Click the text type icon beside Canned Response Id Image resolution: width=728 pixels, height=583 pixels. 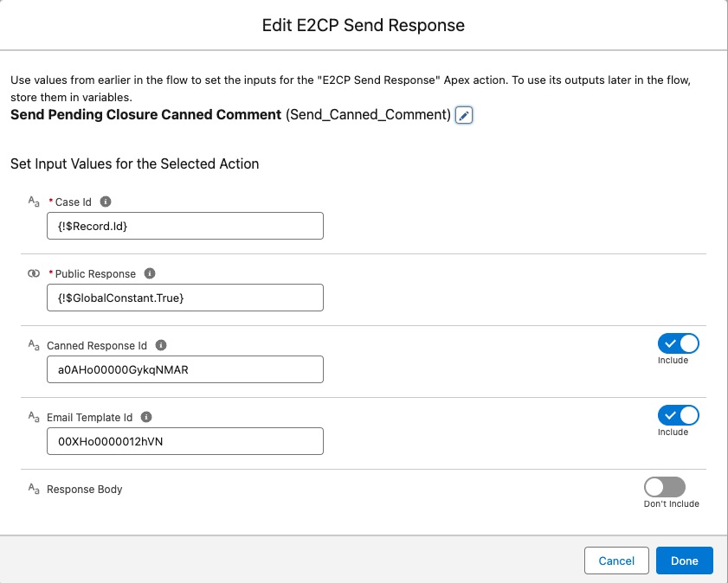click(34, 345)
